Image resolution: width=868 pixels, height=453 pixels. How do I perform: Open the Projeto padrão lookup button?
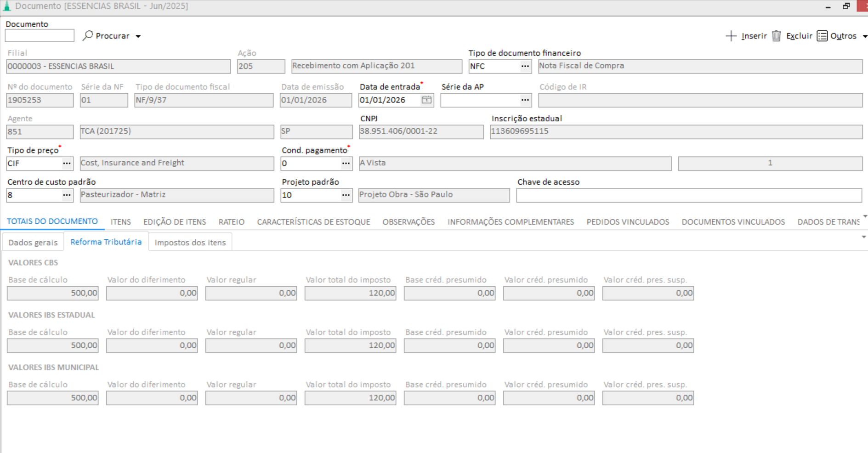[346, 195]
